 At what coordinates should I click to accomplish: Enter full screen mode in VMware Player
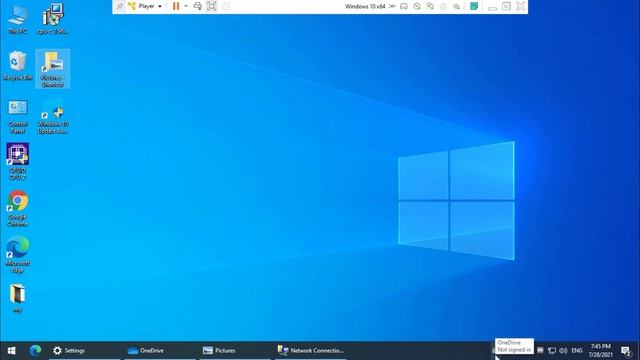click(211, 6)
